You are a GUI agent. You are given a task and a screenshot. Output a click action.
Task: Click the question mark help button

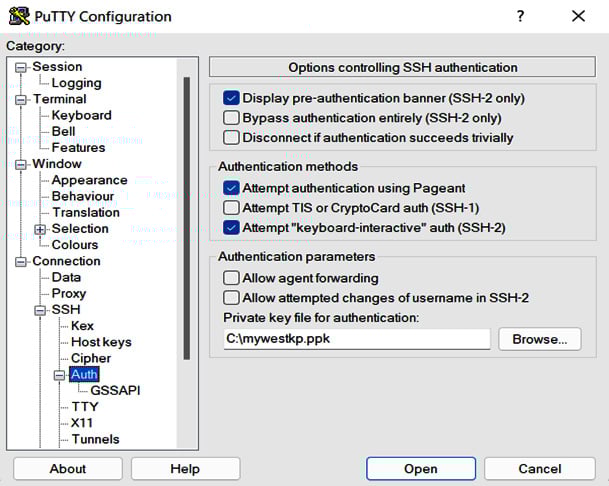pyautogui.click(x=520, y=16)
